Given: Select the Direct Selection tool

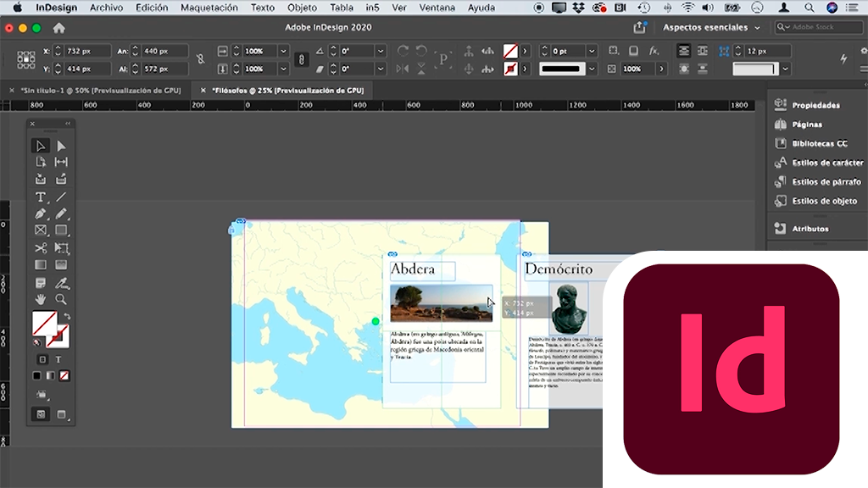Looking at the screenshot, I should click(x=61, y=146).
